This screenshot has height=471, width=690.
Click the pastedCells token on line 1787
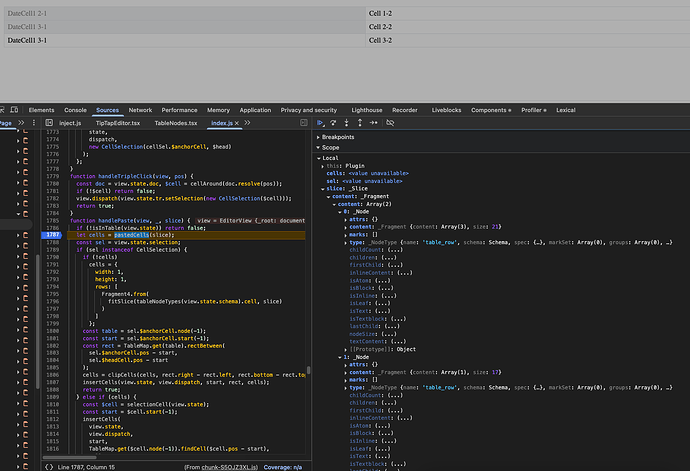[x=132, y=235]
